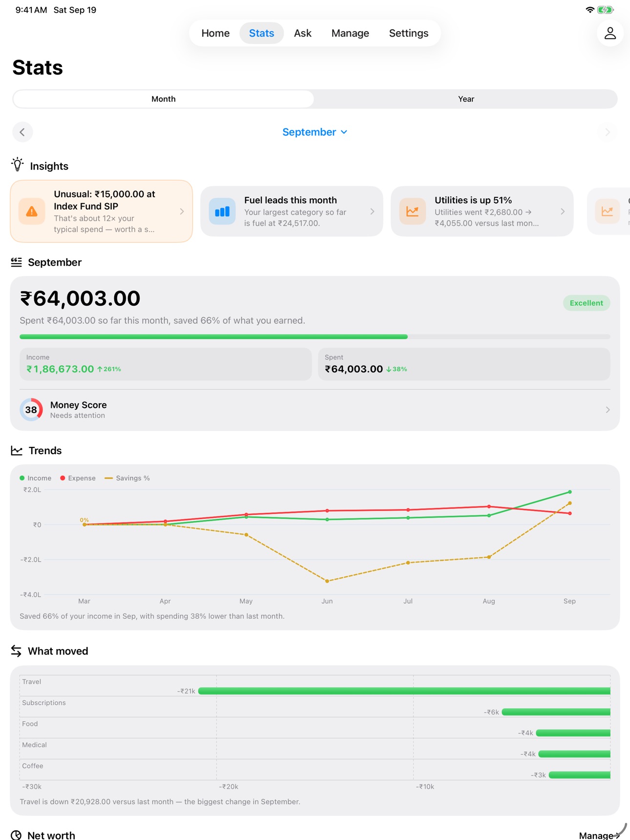This screenshot has width=630, height=840.
Task: Click the Money Score 38 ring
Action: point(31,410)
